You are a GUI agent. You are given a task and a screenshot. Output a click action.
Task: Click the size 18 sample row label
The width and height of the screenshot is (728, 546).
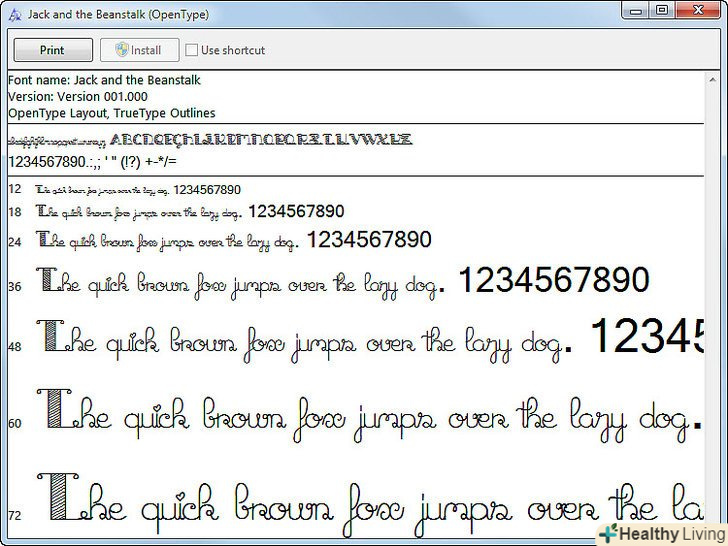[x=15, y=212]
